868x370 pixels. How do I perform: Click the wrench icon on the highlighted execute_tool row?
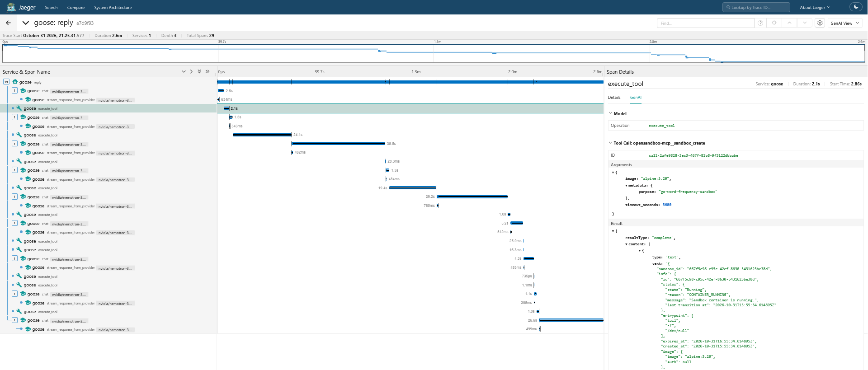click(19, 108)
